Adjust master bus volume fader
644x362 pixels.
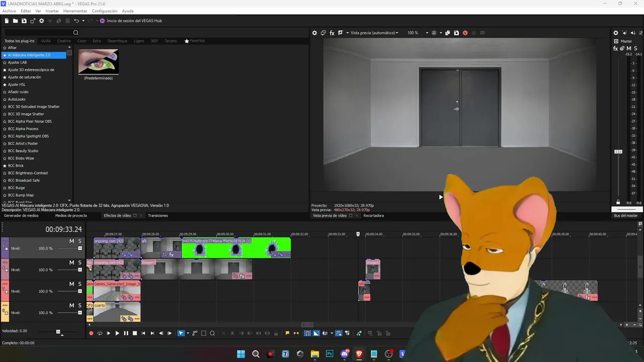pyautogui.click(x=618, y=151)
